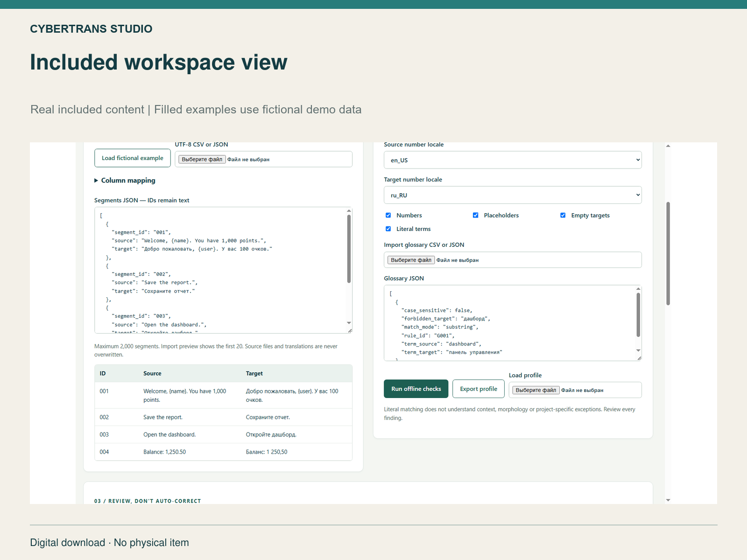
Task: Select table cell 'Откройте дашборд.'
Action: [271, 434]
